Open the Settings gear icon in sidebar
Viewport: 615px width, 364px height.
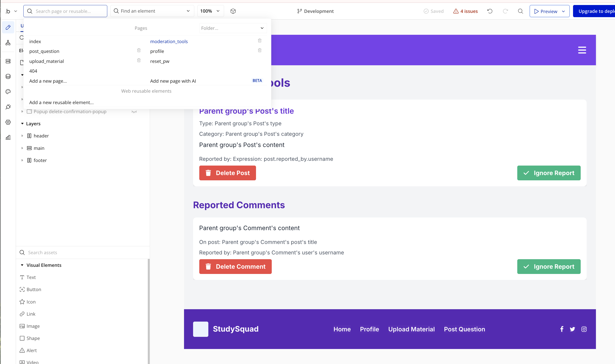(x=8, y=122)
